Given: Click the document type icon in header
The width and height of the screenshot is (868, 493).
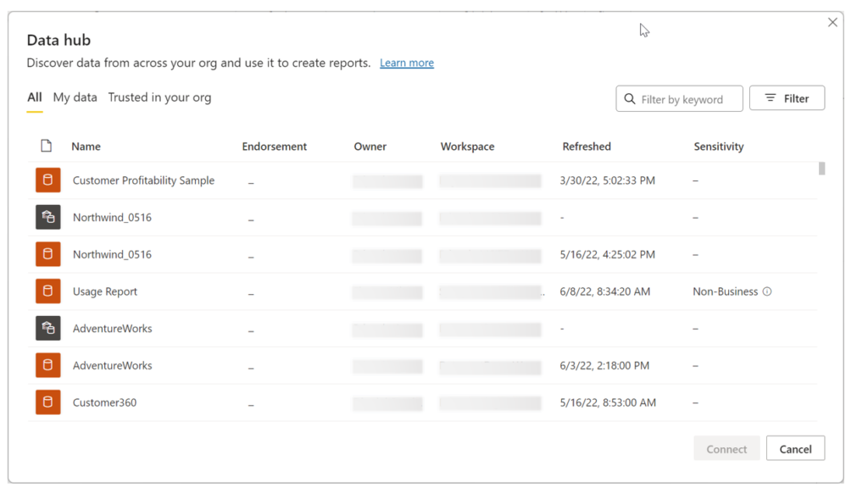Looking at the screenshot, I should [x=47, y=146].
